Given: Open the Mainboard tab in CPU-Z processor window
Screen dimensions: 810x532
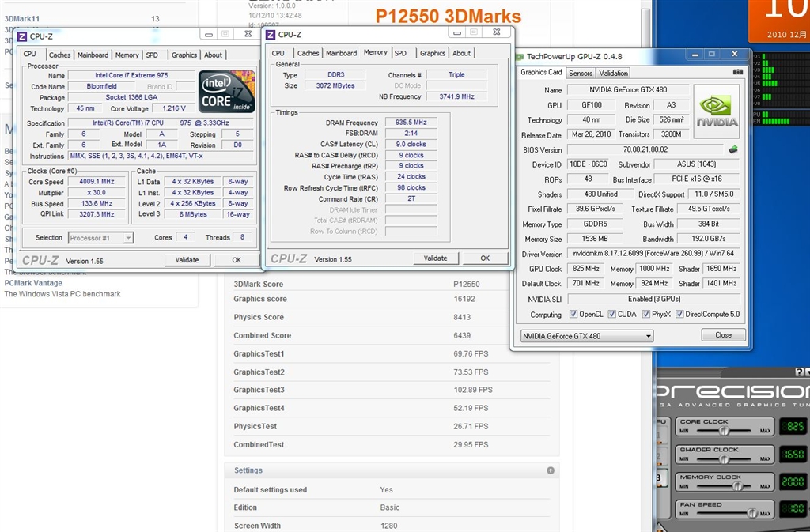Looking at the screenshot, I should pos(93,55).
